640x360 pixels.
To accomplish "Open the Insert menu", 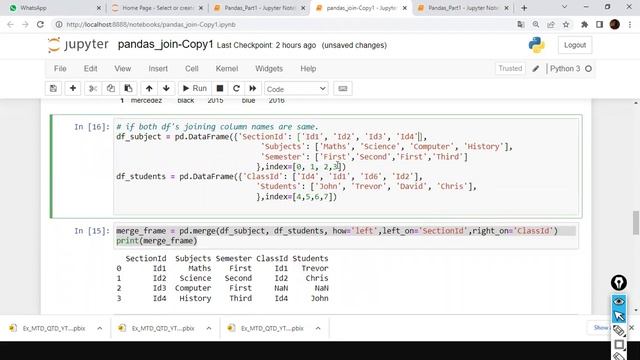I will click(158, 69).
